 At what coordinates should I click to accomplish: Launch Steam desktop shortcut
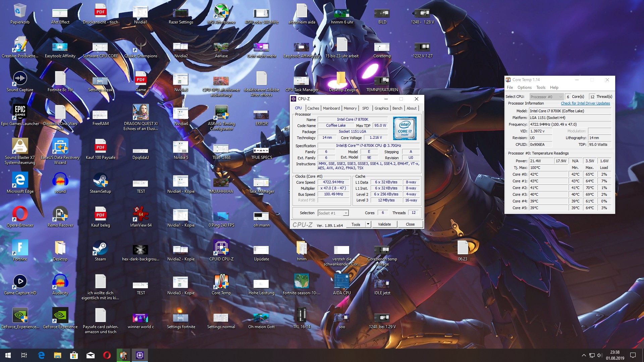[100, 251]
